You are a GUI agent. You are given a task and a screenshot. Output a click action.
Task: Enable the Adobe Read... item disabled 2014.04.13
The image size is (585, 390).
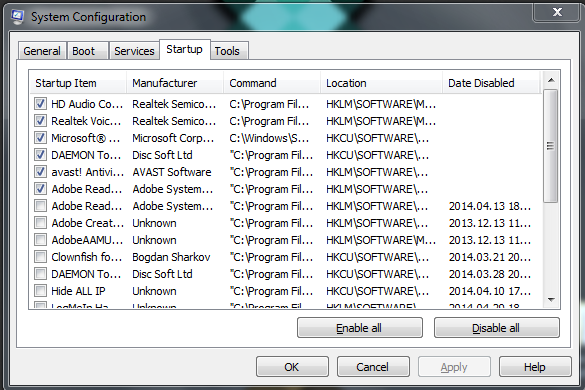coord(40,206)
